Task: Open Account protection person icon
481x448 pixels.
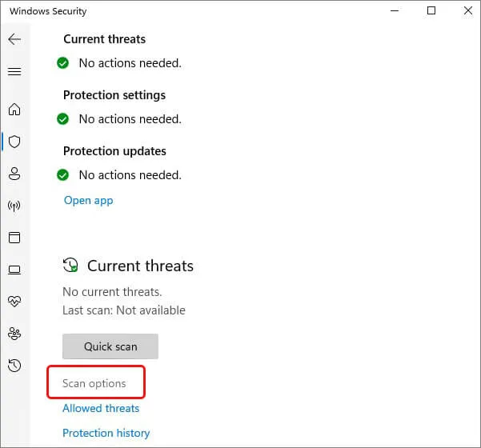Action: click(14, 174)
